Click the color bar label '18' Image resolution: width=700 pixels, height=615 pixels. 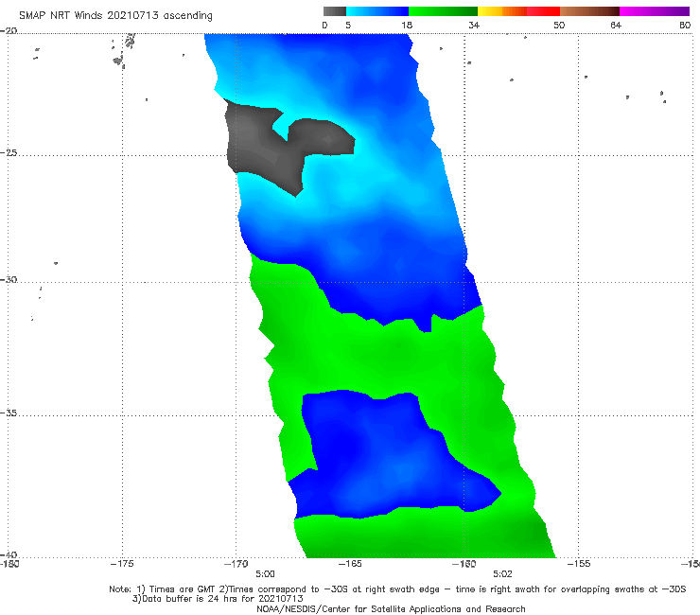point(407,25)
